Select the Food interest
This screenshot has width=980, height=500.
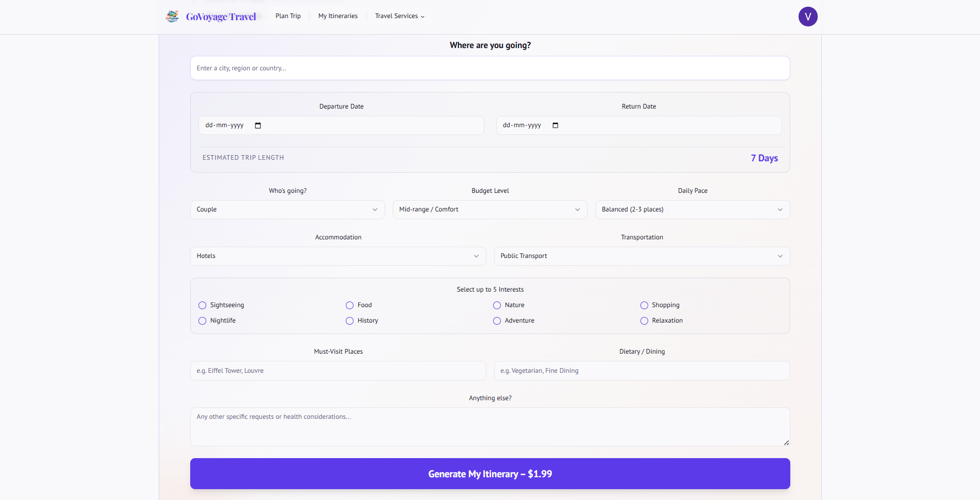click(x=350, y=306)
